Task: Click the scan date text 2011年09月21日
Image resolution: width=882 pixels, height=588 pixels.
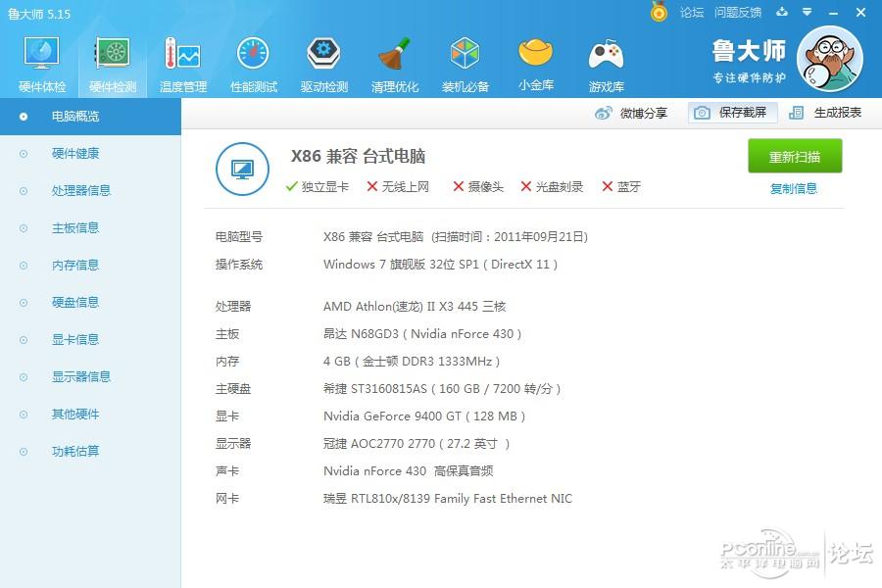Action: point(539,237)
